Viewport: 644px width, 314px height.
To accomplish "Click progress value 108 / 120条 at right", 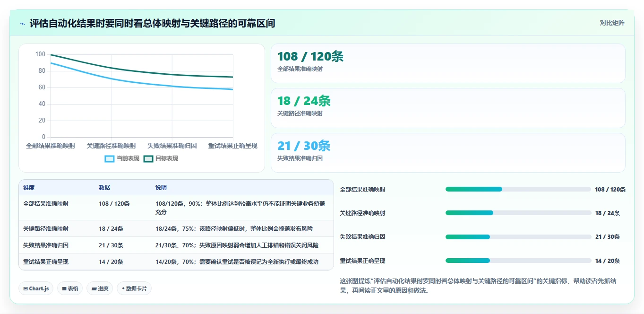I will pos(610,190).
